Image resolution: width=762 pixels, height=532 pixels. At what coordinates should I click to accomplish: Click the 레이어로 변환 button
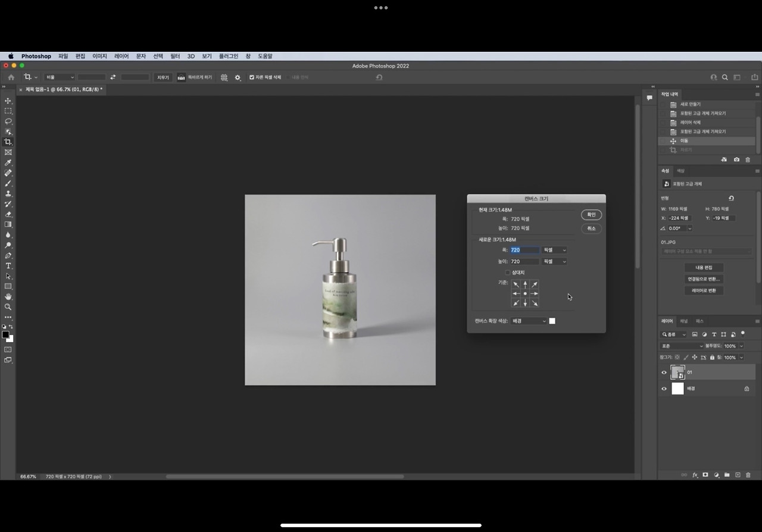(704, 290)
